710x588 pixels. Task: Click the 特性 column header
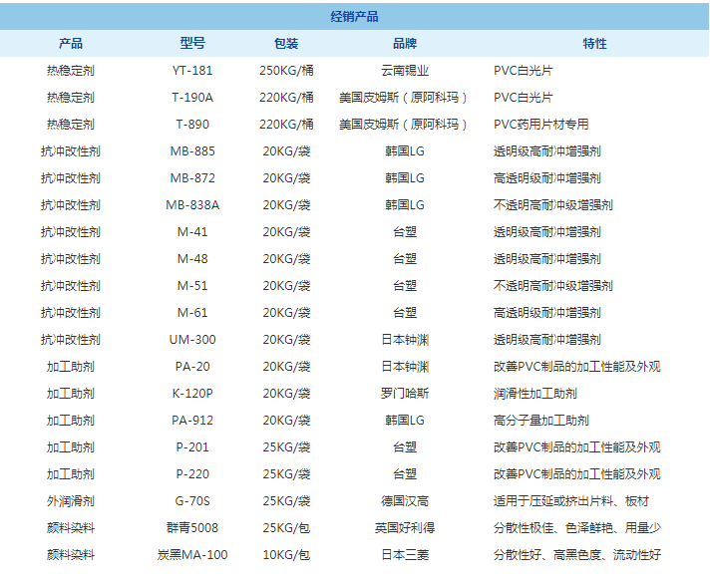click(594, 44)
